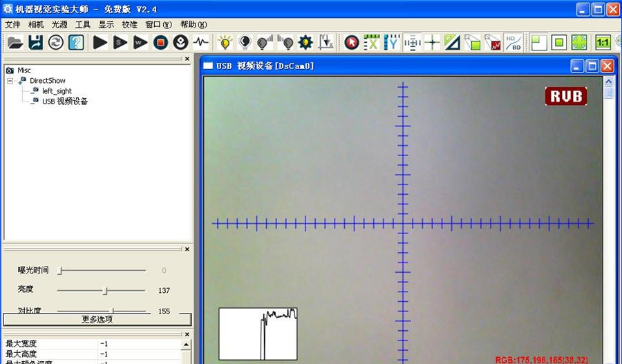Collapse the DirectShow tree node
Image resolution: width=622 pixels, height=364 pixels.
click(10, 81)
